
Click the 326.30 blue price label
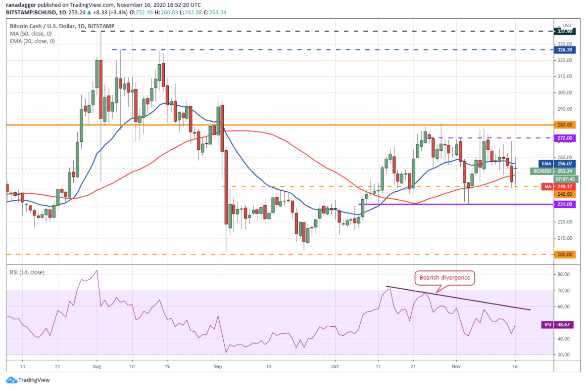point(565,50)
